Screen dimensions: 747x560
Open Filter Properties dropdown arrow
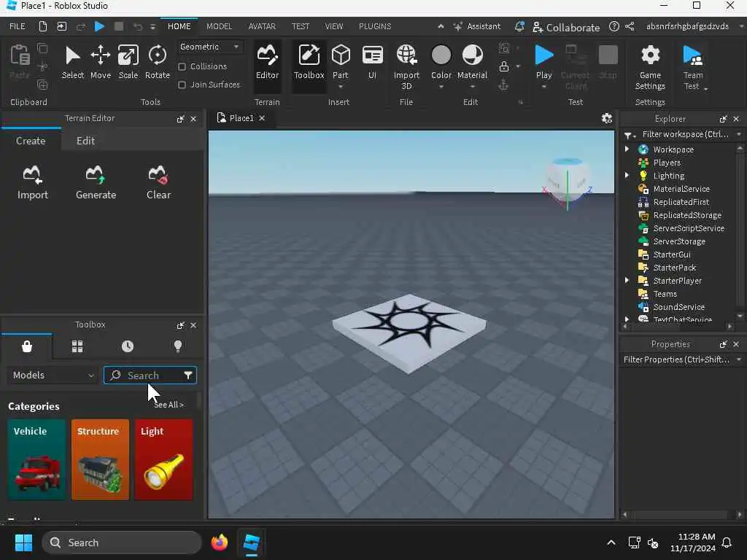(739, 359)
